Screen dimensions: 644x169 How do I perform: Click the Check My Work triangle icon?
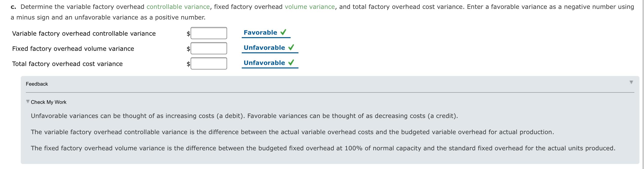click(27, 101)
